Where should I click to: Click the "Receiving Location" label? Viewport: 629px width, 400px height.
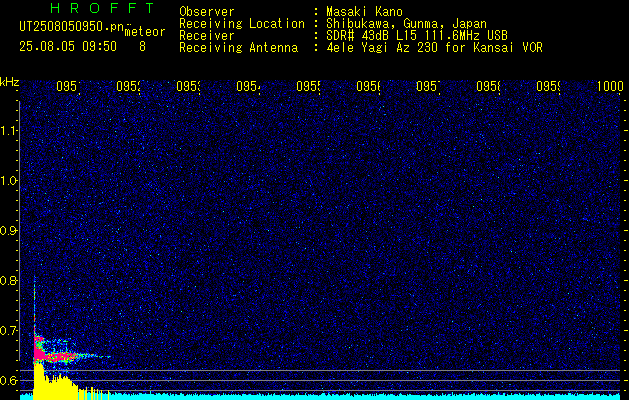[242, 24]
